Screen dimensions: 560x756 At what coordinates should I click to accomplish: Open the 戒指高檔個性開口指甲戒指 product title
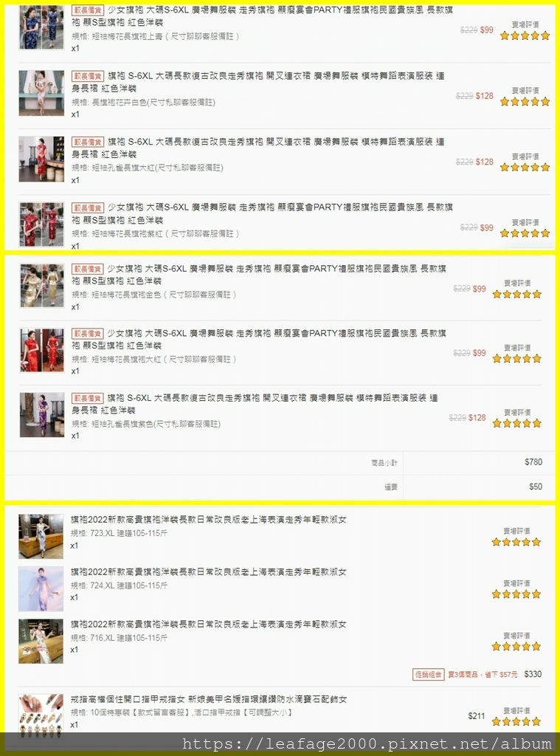point(208,699)
